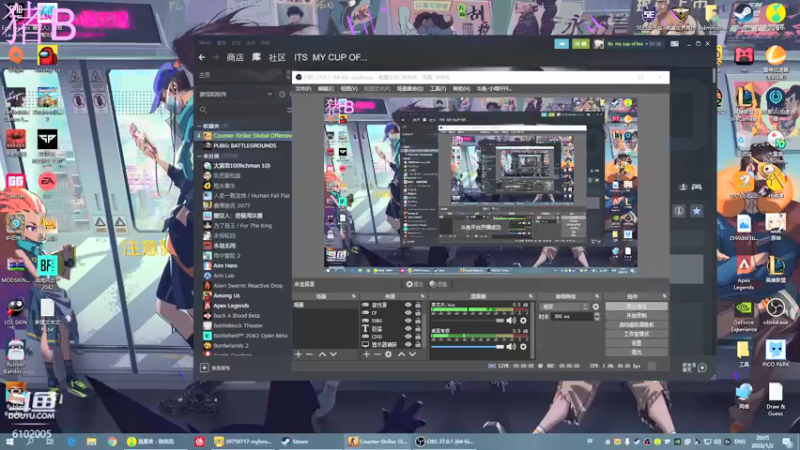Open GeForce Experience desktop shortcut
This screenshot has height=450, width=800.
coord(744,315)
